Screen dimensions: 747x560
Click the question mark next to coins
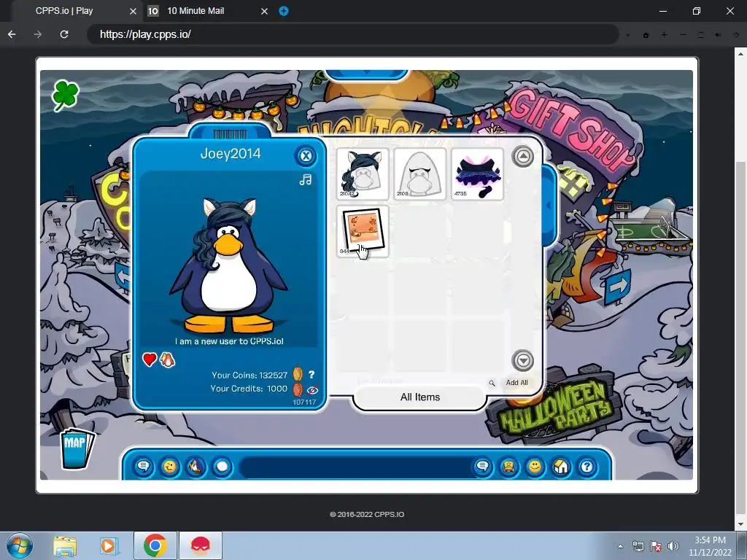[x=311, y=375]
